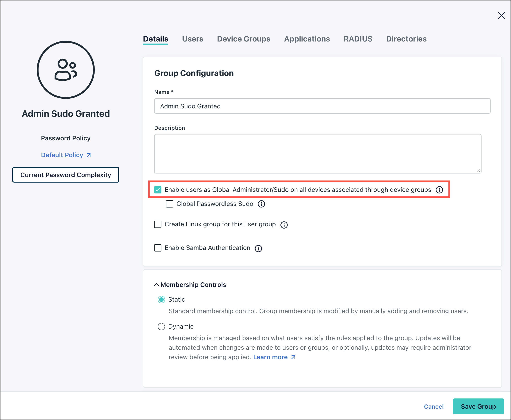Click Current Password Complexity button

point(66,175)
